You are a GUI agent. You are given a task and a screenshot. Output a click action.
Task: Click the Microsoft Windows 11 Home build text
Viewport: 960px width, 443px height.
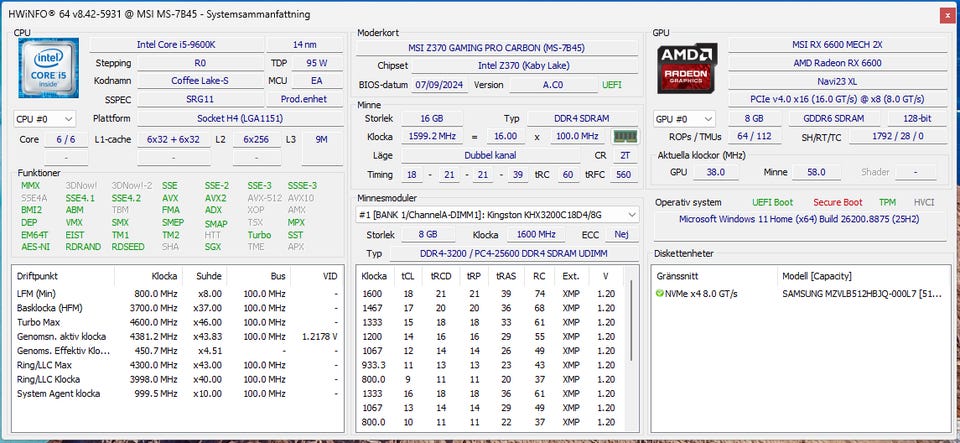click(801, 219)
